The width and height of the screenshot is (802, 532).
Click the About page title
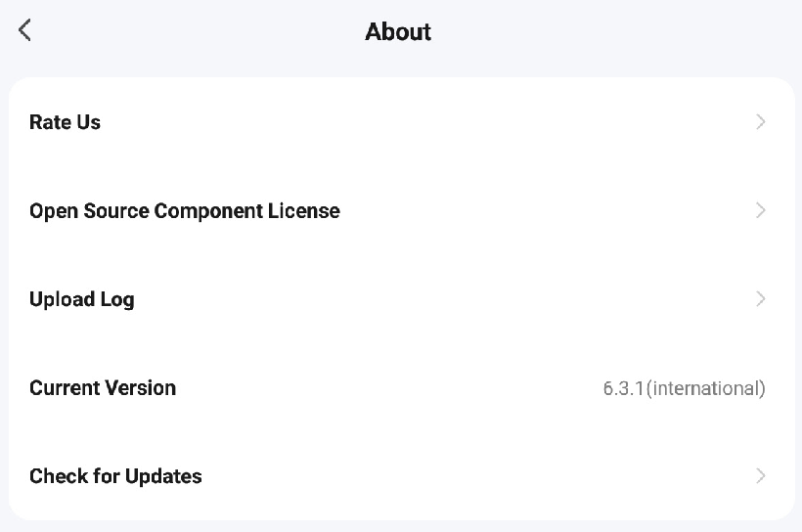click(x=398, y=31)
